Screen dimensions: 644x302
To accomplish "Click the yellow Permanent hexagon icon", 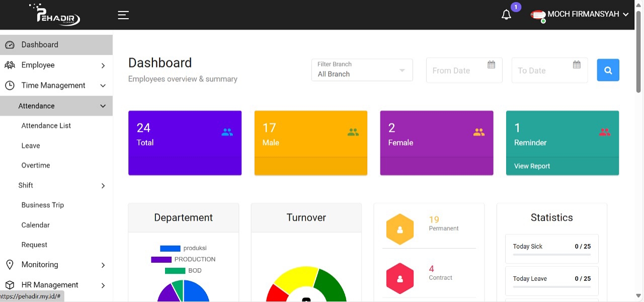I will coord(400,230).
